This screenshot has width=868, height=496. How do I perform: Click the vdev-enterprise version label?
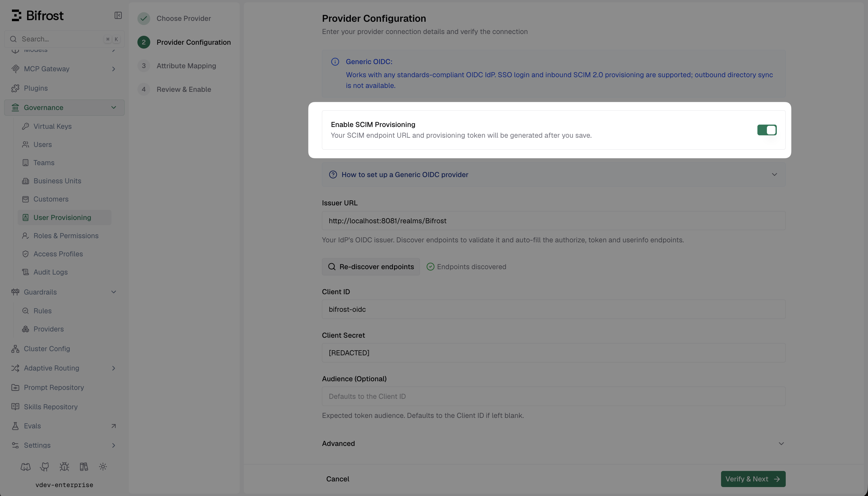64,485
